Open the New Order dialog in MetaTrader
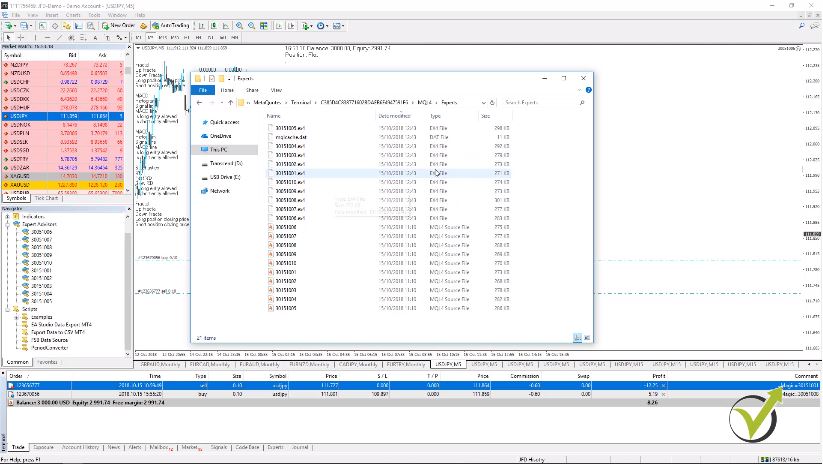The height and width of the screenshot is (465, 823). click(x=118, y=25)
